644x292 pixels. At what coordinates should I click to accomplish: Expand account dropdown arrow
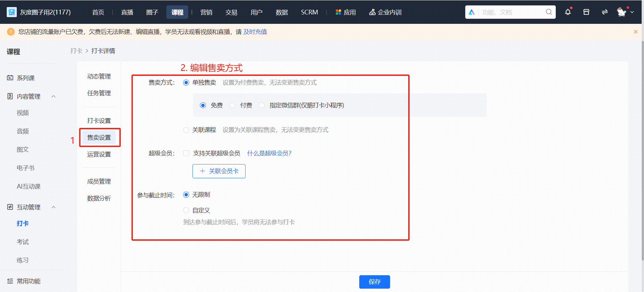point(632,12)
